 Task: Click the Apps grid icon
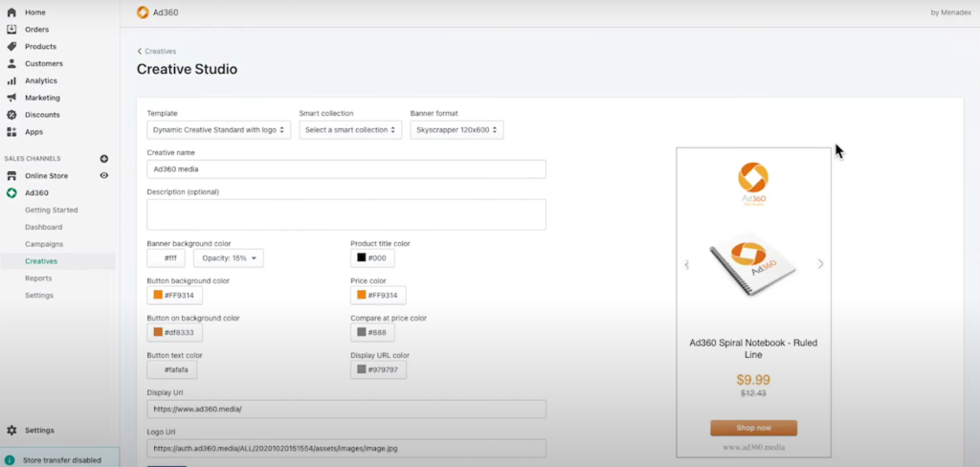(x=11, y=132)
